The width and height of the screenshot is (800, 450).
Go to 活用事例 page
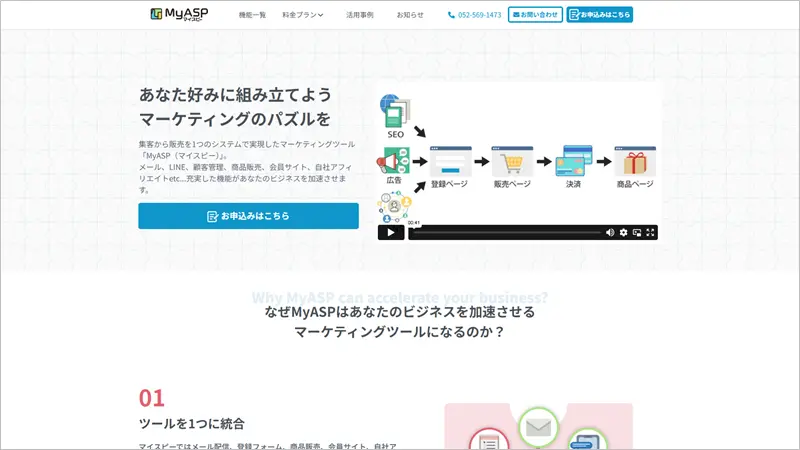coord(360,15)
